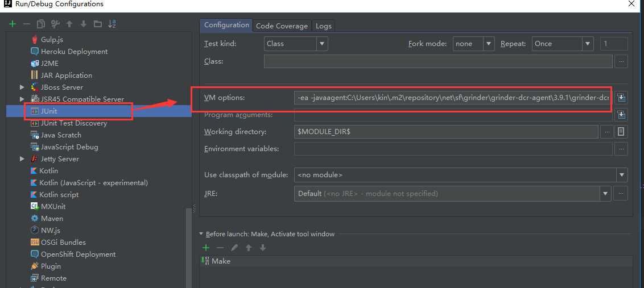This screenshot has width=644, height=288.
Task: Move configuration down arrow in left toolbar
Action: pos(84,24)
